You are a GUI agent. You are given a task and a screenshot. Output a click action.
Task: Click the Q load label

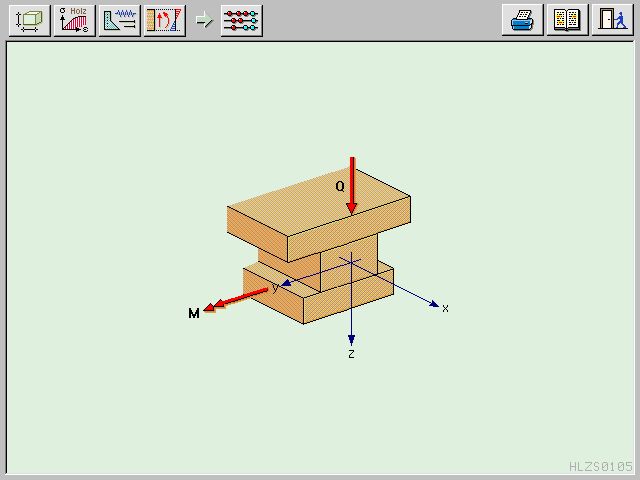click(340, 186)
